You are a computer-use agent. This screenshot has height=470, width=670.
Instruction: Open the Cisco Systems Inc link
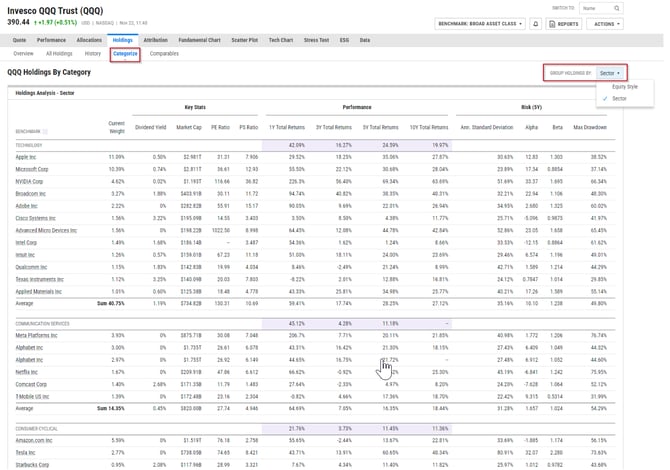[36, 220]
